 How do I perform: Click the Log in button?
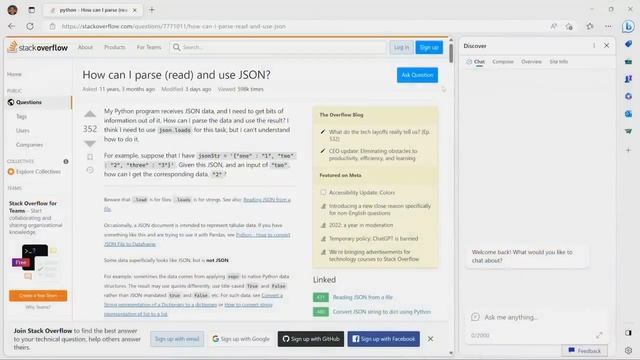401,47
